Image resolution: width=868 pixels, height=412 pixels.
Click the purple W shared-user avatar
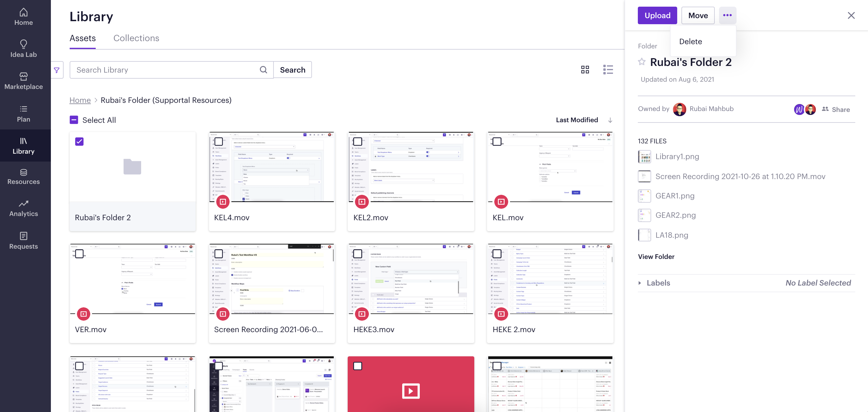point(799,110)
